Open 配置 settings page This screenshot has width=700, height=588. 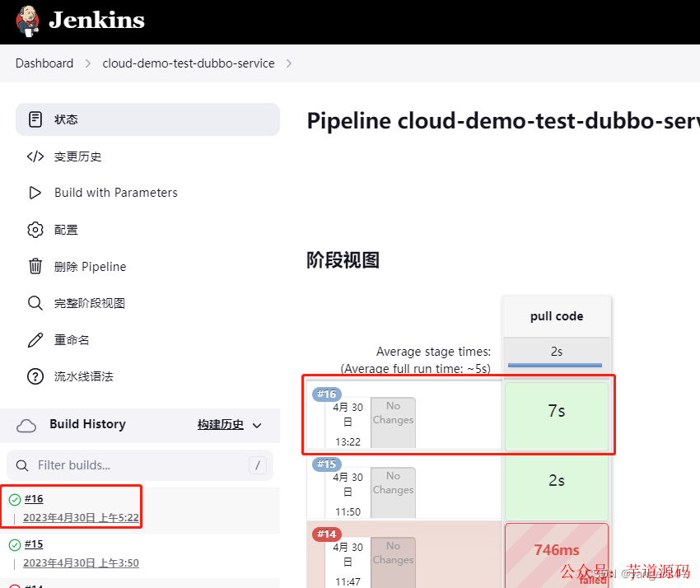(x=66, y=230)
